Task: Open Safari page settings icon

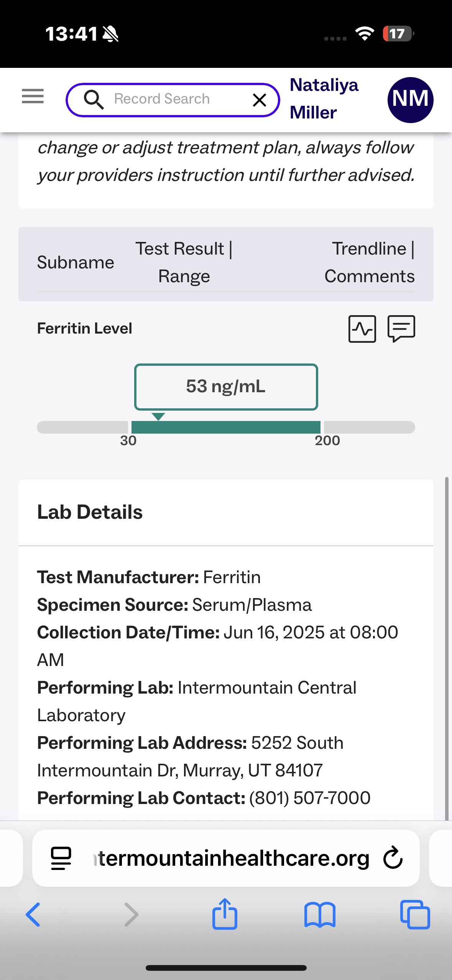Action: (x=61, y=858)
